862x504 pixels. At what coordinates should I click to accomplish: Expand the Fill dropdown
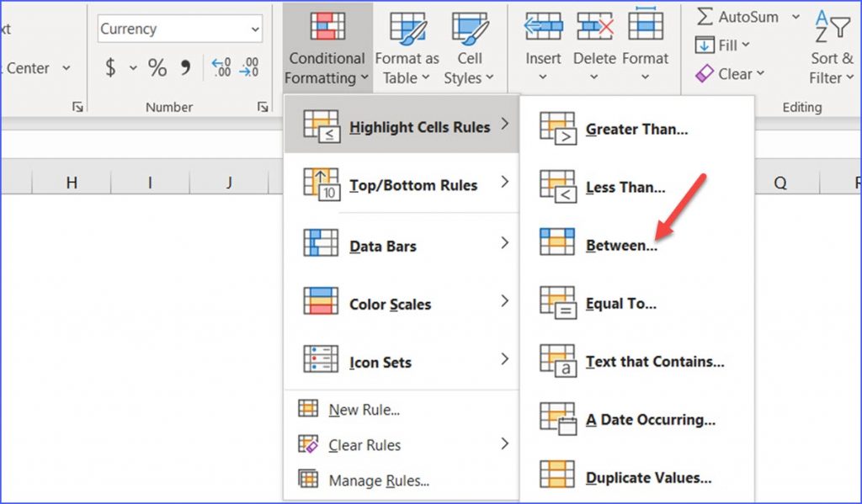[722, 45]
